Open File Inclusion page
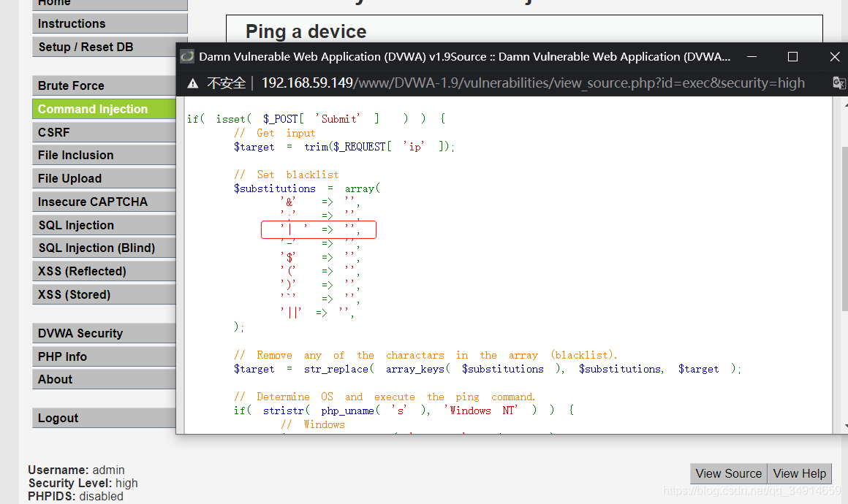 point(105,155)
